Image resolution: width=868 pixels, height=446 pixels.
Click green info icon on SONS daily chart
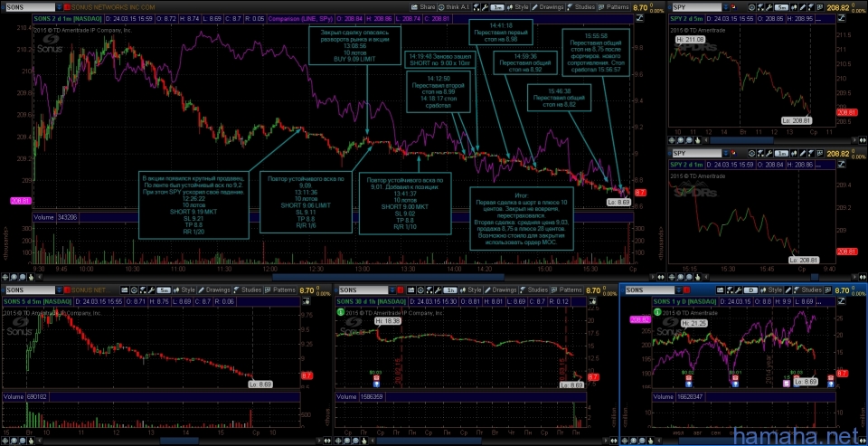click(657, 311)
